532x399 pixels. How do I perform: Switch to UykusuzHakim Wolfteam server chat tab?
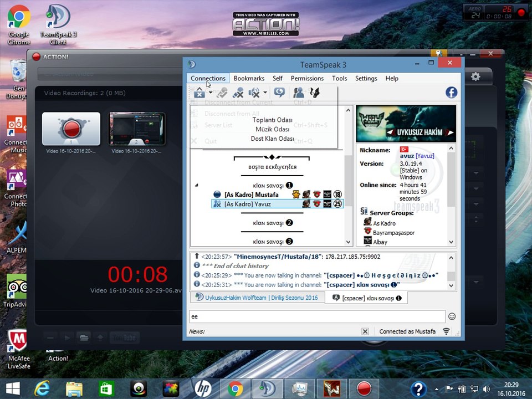click(x=257, y=298)
